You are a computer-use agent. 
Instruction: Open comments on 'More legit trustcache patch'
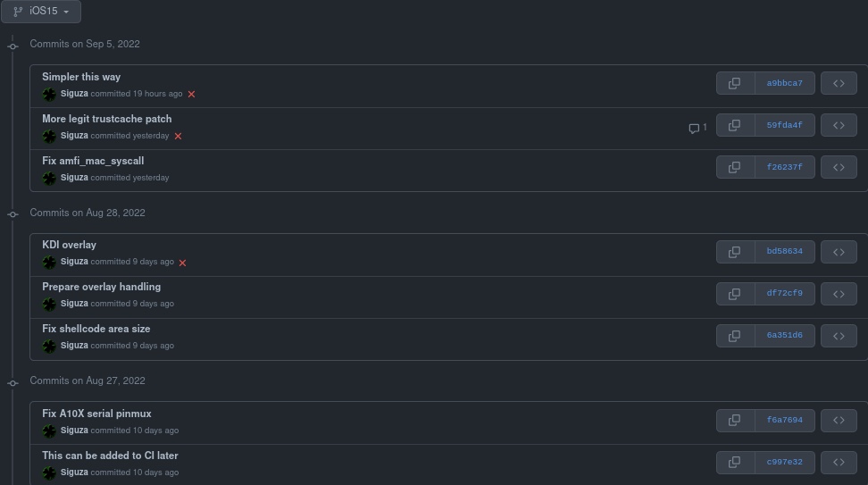(x=697, y=128)
